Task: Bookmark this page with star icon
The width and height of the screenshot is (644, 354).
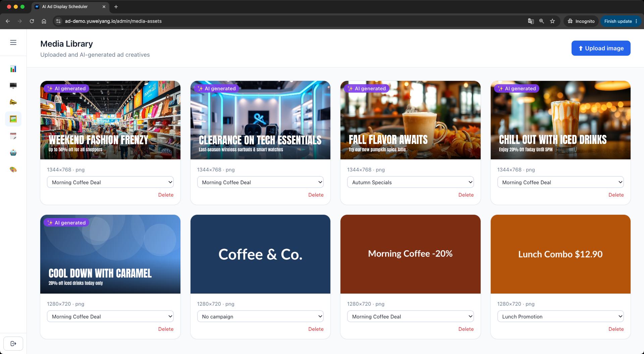Action: [552, 21]
